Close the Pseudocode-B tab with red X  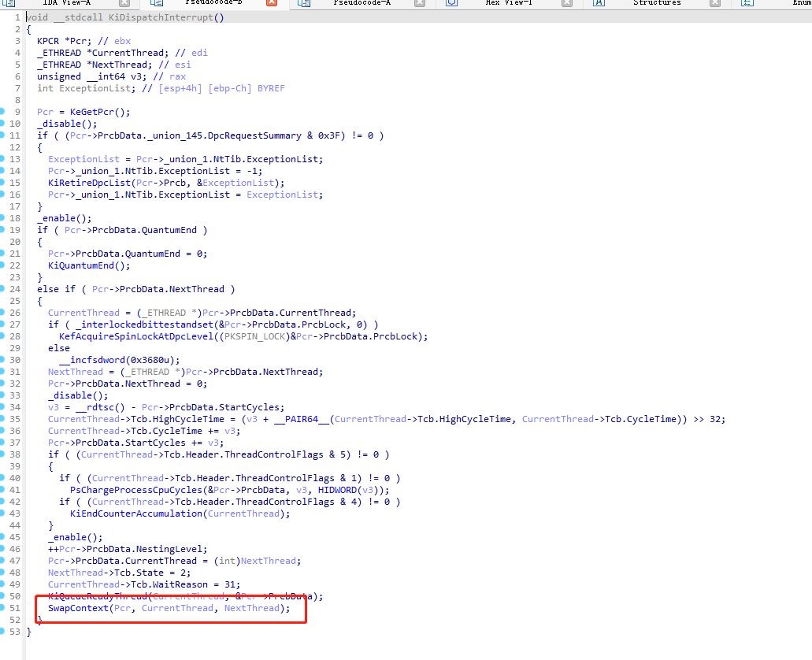[271, 3]
